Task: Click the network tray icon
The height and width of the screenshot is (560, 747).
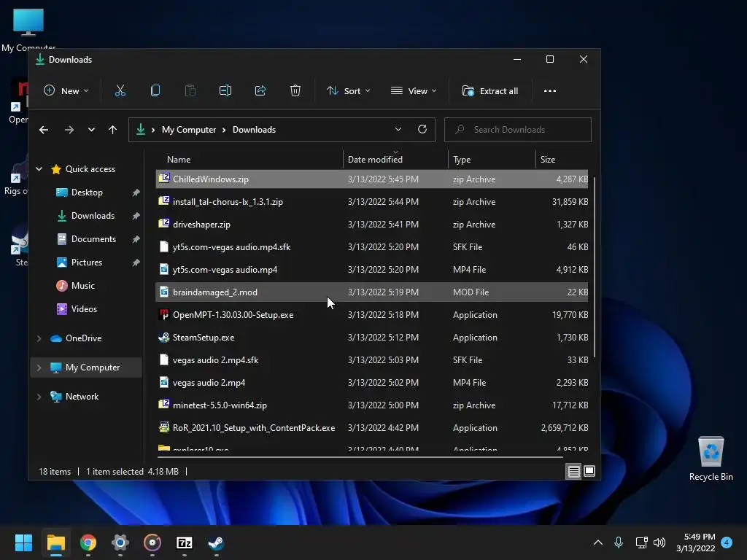Action: [641, 542]
